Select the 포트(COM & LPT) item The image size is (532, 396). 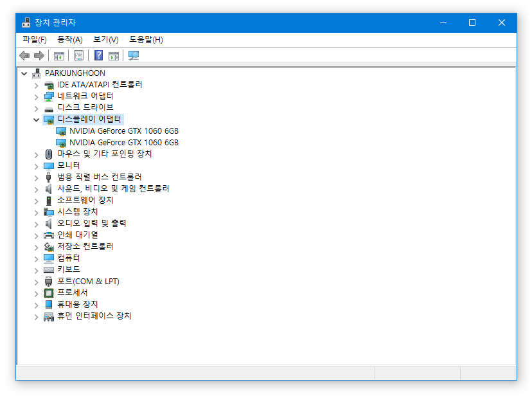[x=88, y=282]
